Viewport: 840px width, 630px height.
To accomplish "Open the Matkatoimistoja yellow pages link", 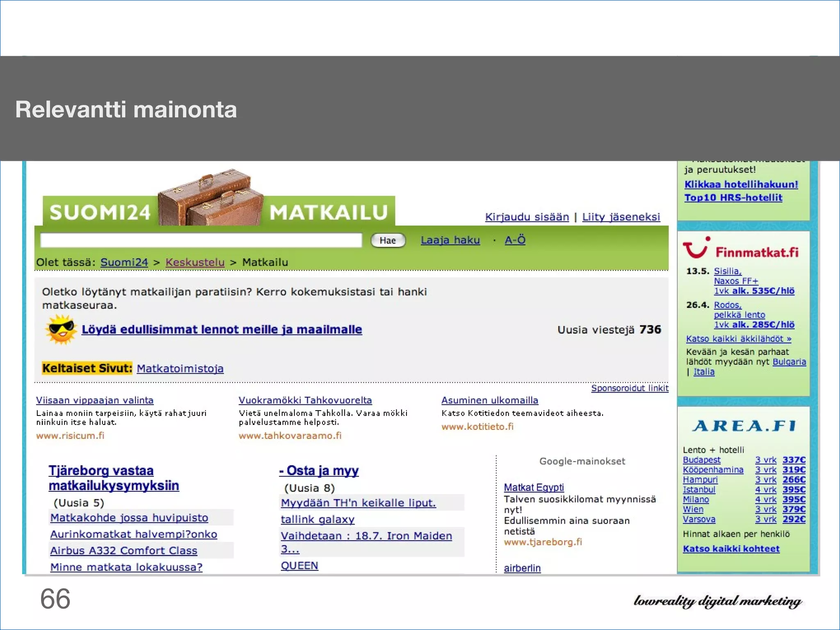I will 180,368.
